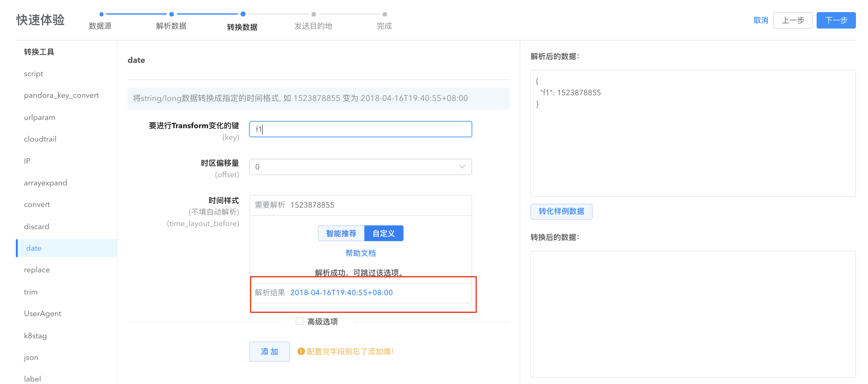This screenshot has width=868, height=384.
Task: Click the 取消 link
Action: (760, 20)
